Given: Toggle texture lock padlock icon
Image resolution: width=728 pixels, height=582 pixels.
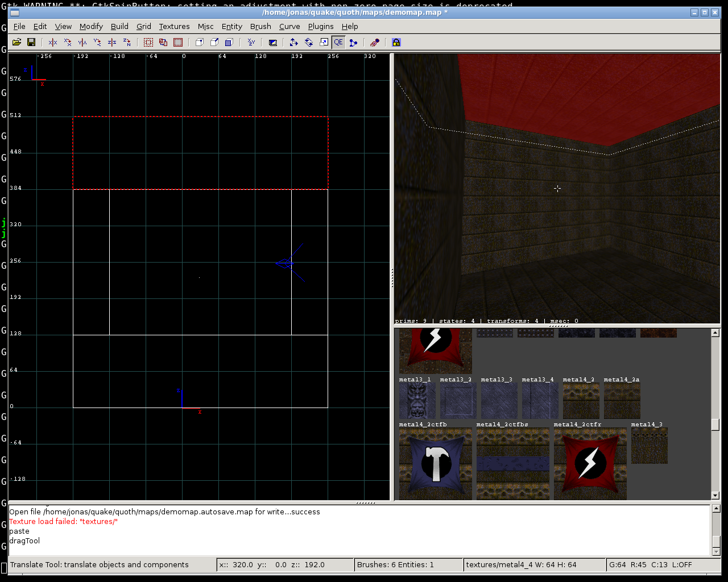Looking at the screenshot, I should click(396, 42).
